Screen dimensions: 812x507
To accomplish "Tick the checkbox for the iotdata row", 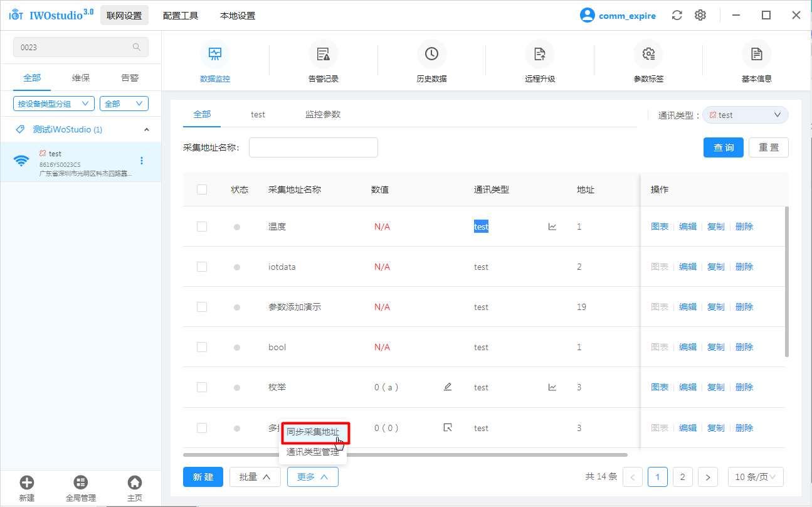I will click(x=202, y=267).
